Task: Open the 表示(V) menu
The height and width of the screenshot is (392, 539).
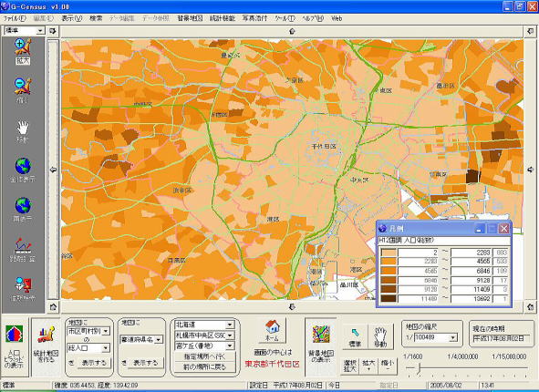Action: click(x=71, y=18)
